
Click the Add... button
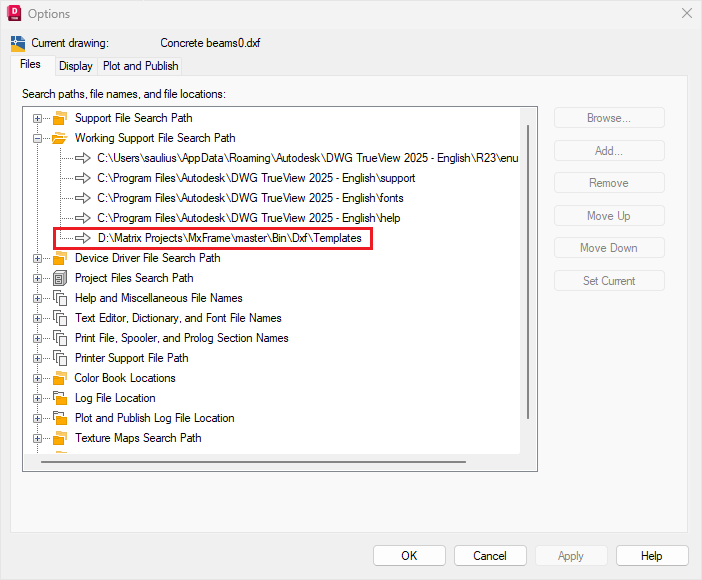pyautogui.click(x=609, y=151)
